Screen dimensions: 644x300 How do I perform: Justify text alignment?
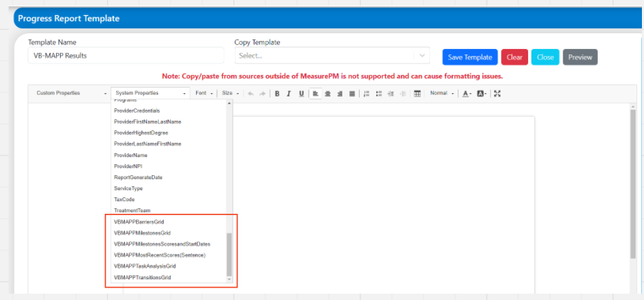pyautogui.click(x=352, y=94)
